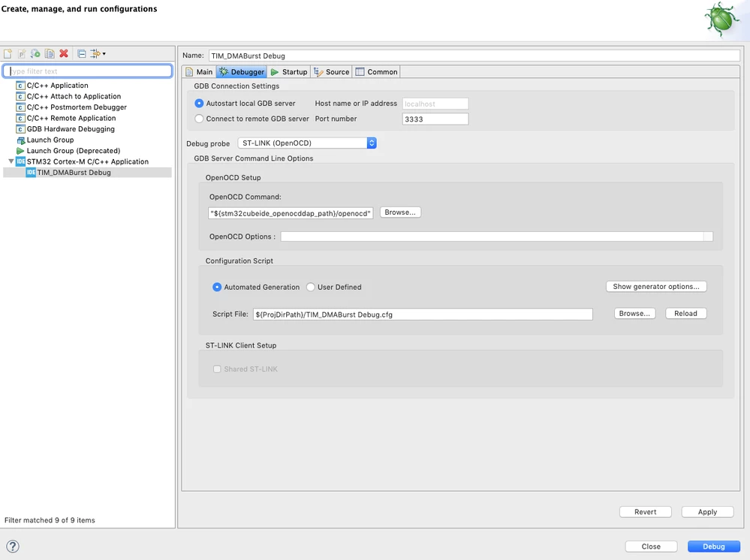Click the Apply button
Screen dimensions: 750x560
[x=707, y=512]
